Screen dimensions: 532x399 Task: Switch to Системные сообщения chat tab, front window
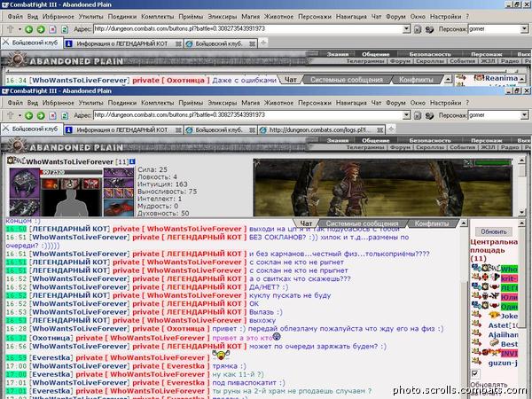(x=362, y=223)
